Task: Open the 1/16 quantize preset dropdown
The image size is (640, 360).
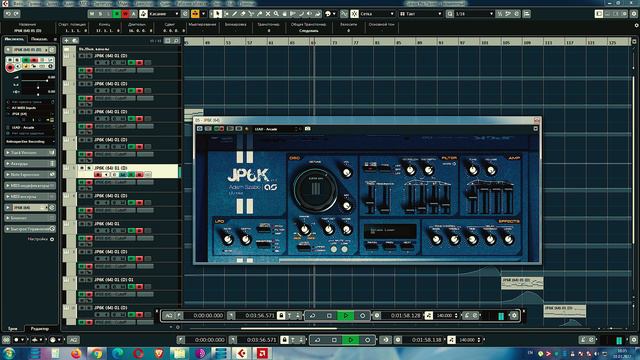Action: [474, 14]
